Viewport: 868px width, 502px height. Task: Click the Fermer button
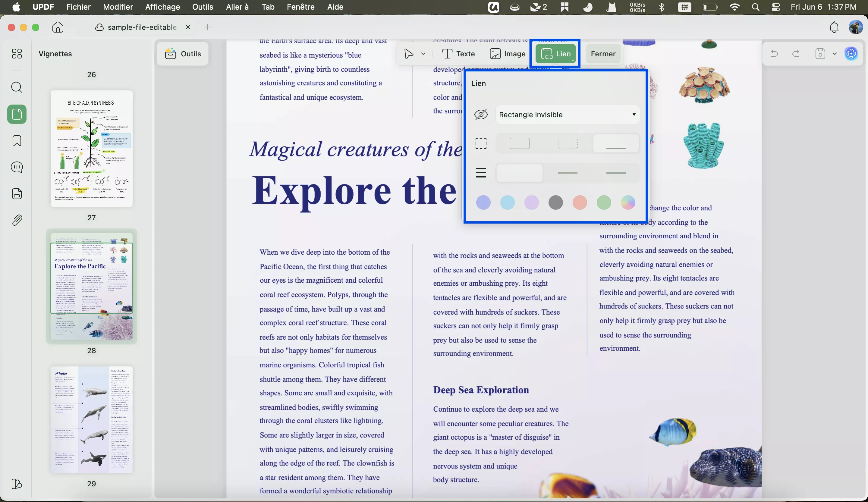pyautogui.click(x=603, y=54)
